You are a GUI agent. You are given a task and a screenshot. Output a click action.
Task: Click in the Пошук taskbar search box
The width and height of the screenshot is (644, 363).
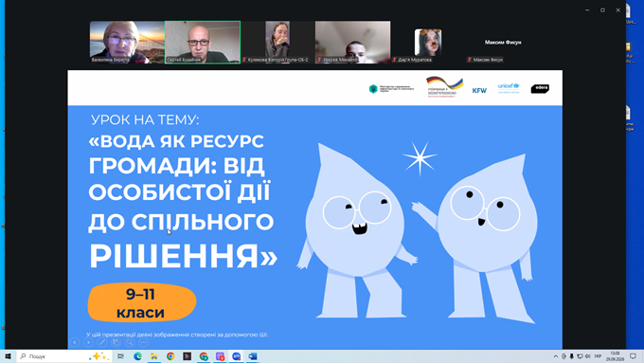point(64,356)
